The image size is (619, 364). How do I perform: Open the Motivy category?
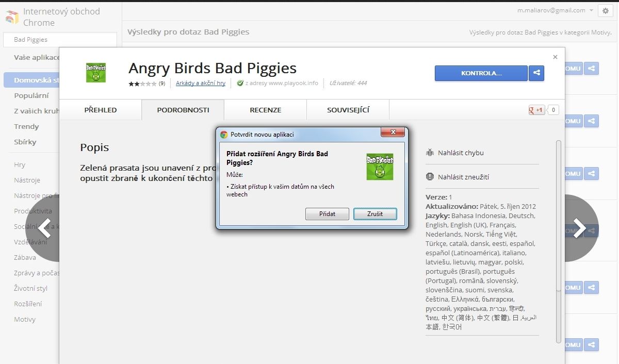point(25,319)
